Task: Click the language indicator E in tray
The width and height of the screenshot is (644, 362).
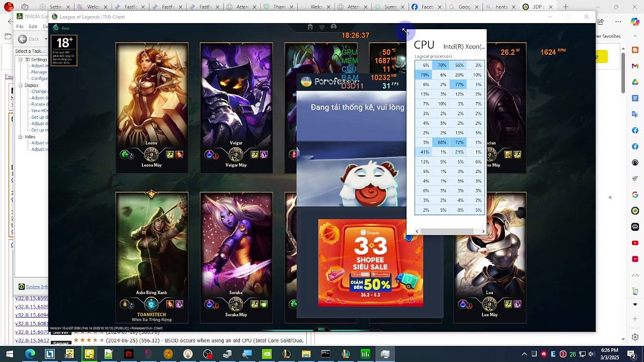Action: tap(553, 354)
